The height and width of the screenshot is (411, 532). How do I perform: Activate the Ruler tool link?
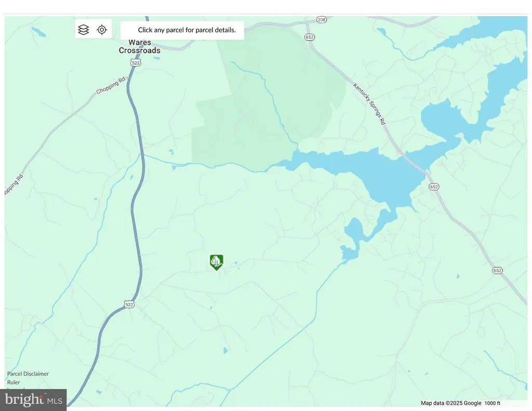14,382
